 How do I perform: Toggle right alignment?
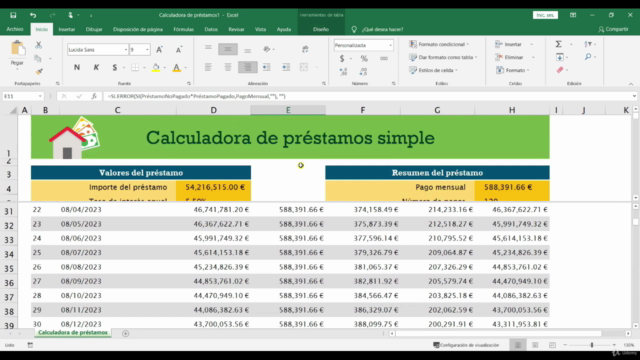(247, 67)
